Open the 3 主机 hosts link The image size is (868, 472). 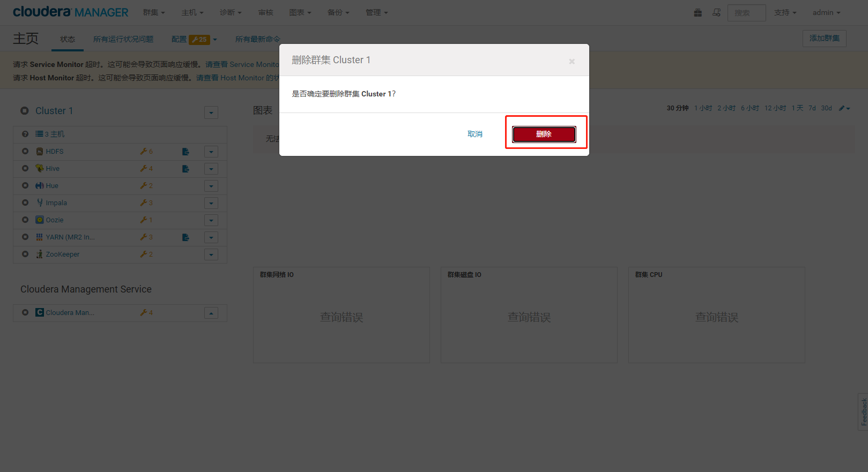[50, 134]
